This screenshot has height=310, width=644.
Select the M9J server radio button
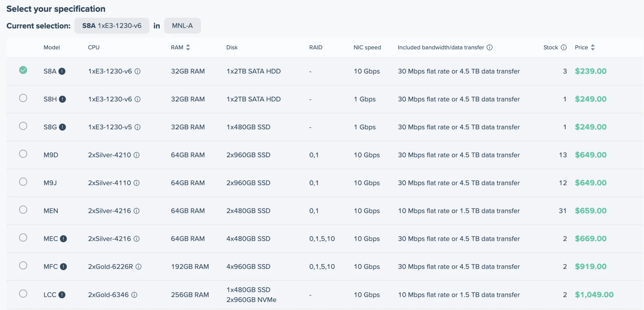(x=23, y=182)
